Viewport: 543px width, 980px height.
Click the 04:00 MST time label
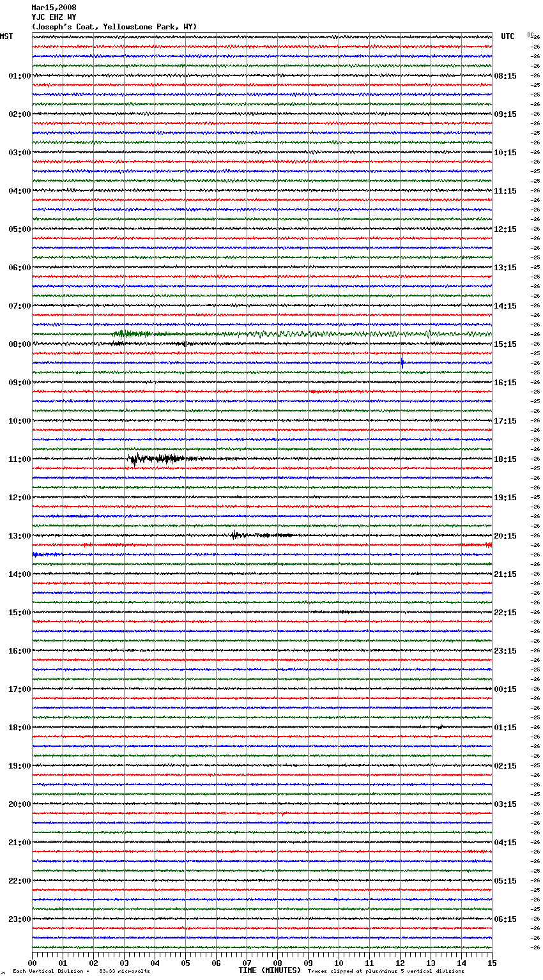[x=19, y=191]
